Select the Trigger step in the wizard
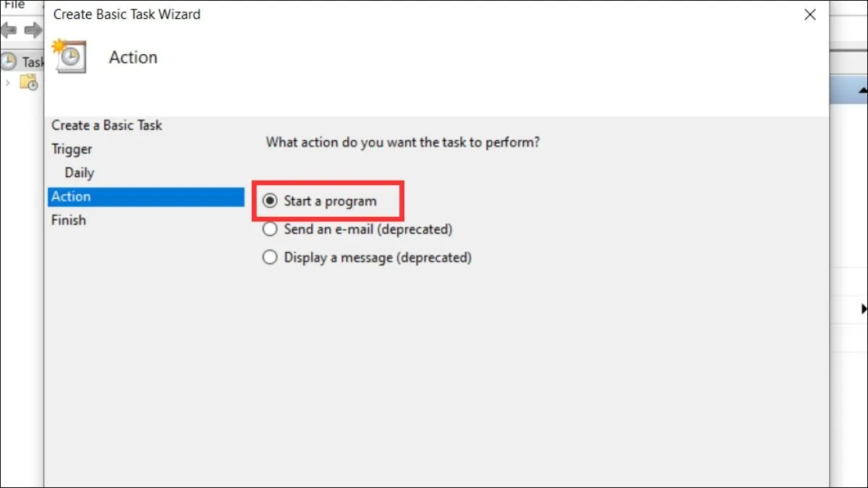 pos(71,149)
